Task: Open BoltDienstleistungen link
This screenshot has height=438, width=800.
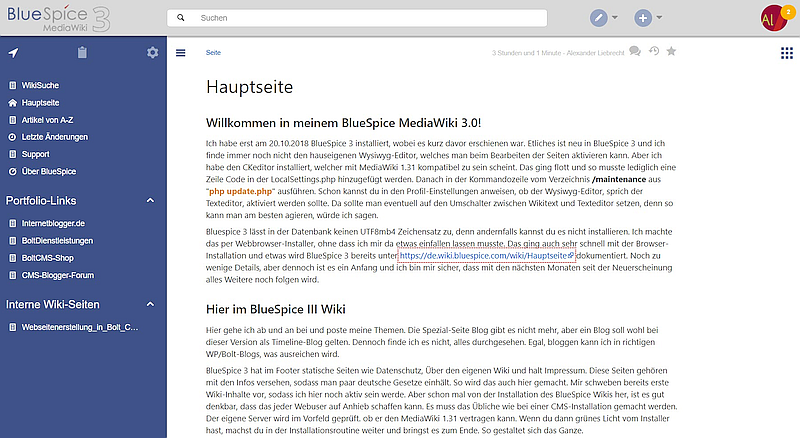Action: [57, 241]
